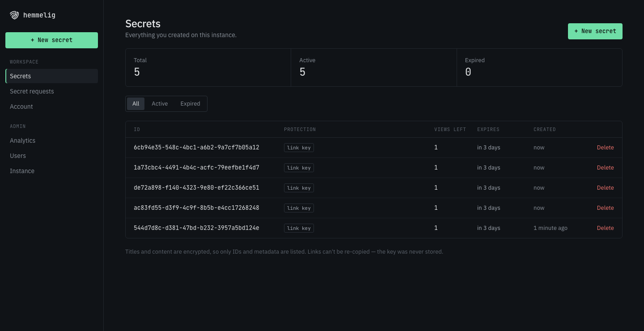Delete secret 6cb94e35-548c-4bc1-a6b2-9a7cf7b05a12

(x=605, y=148)
